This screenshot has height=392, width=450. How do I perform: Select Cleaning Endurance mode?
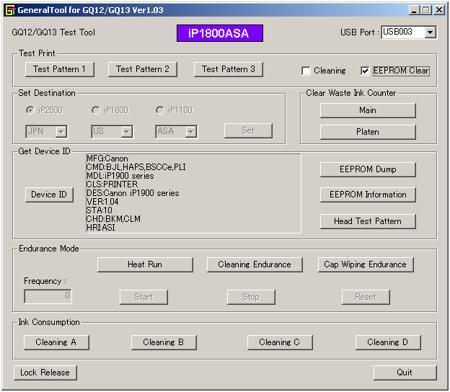(x=255, y=265)
